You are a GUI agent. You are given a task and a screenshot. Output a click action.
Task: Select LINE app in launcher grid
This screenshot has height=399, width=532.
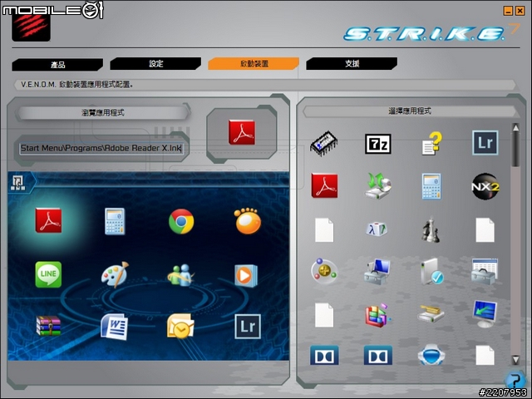[x=48, y=274]
